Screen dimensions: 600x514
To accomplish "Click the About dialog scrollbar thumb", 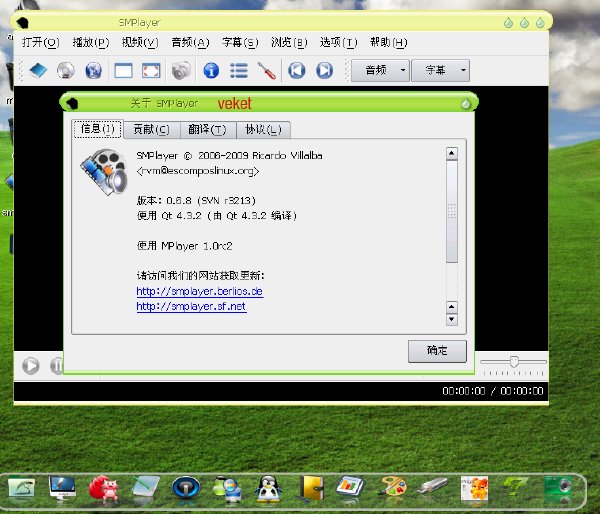I will click(x=452, y=211).
